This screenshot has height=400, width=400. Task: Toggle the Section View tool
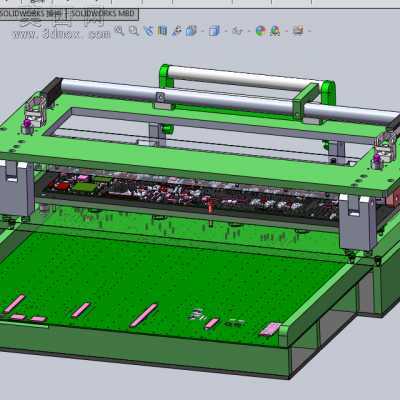162,31
